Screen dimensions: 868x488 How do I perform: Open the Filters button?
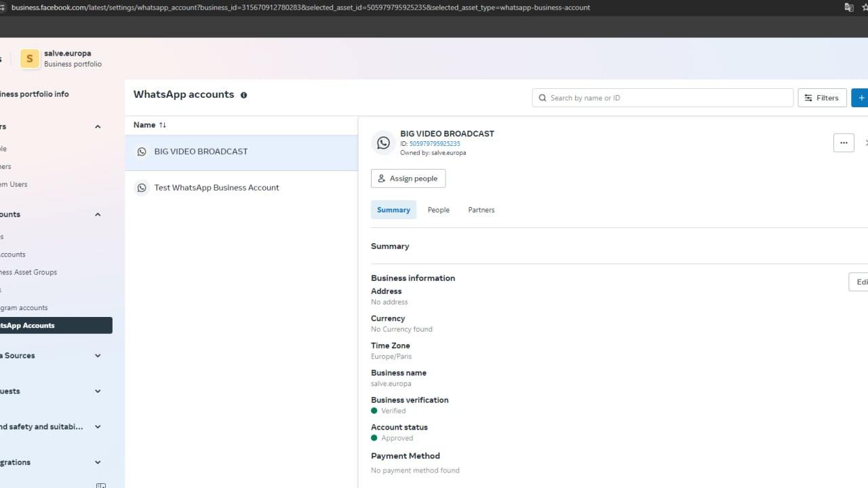click(x=822, y=98)
